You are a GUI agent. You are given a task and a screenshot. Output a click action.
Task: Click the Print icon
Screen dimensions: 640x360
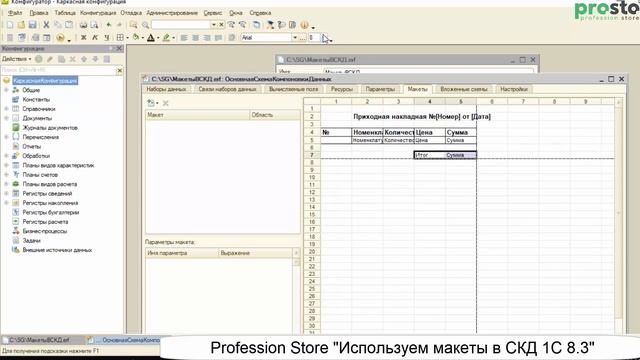[83, 25]
